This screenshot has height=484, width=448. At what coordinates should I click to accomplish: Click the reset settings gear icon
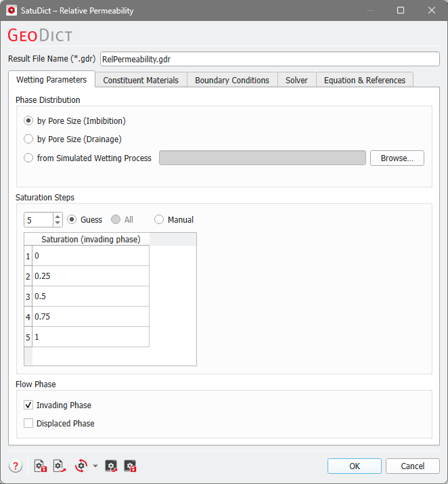click(81, 466)
